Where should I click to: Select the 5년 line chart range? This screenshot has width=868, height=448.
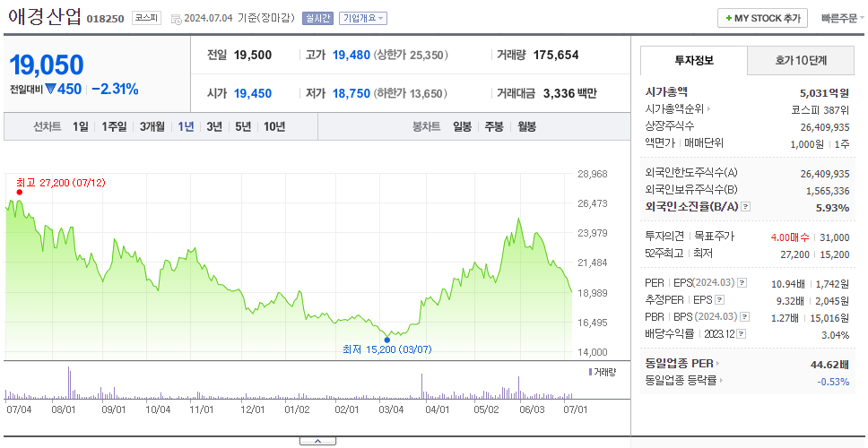click(x=243, y=126)
